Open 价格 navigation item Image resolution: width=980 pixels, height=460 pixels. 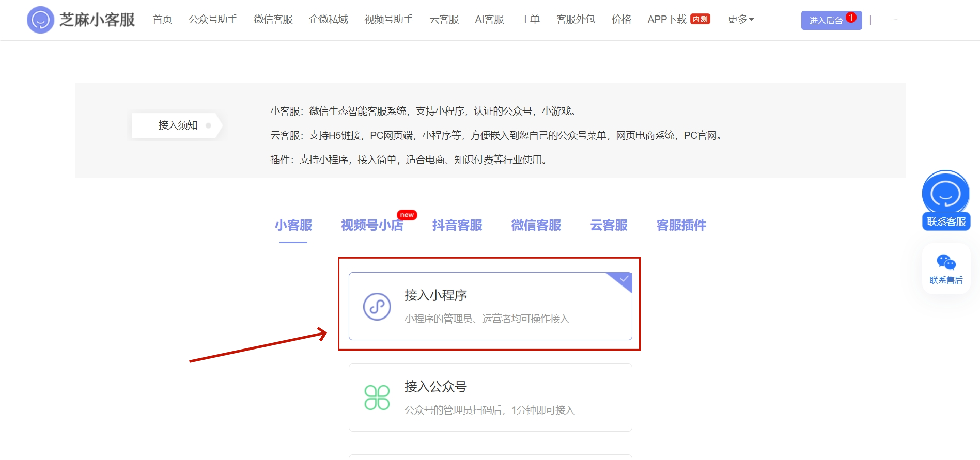pyautogui.click(x=621, y=20)
